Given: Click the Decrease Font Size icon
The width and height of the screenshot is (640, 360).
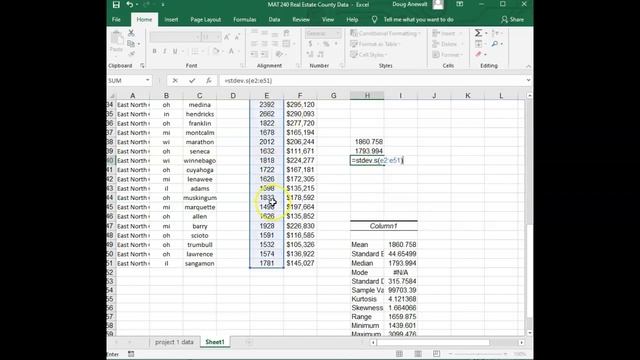Looking at the screenshot, I should tap(237, 37).
